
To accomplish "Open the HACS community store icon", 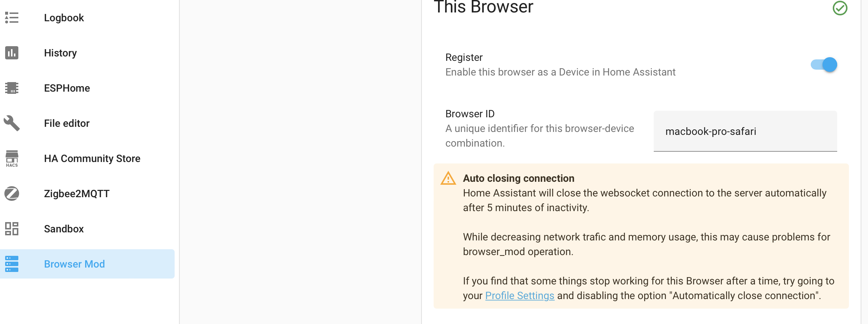I will pyautogui.click(x=11, y=158).
